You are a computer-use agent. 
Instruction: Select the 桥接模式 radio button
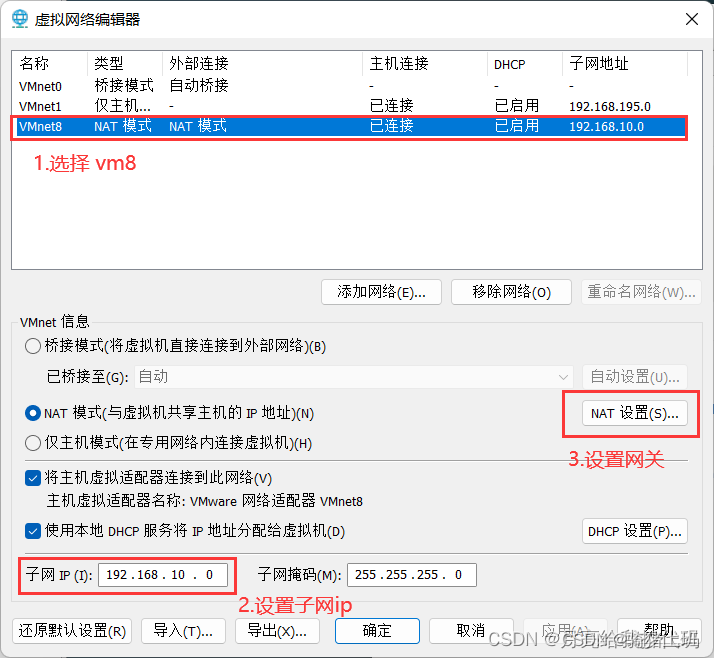tap(33, 346)
